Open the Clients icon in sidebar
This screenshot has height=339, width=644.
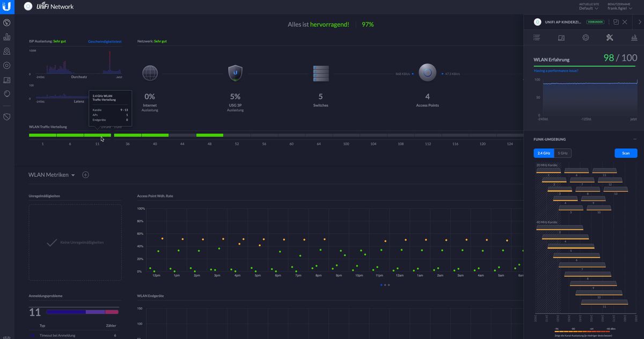tap(7, 80)
